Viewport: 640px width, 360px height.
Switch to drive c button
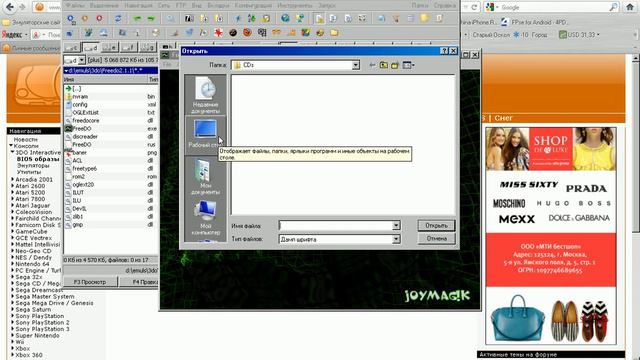point(71,48)
